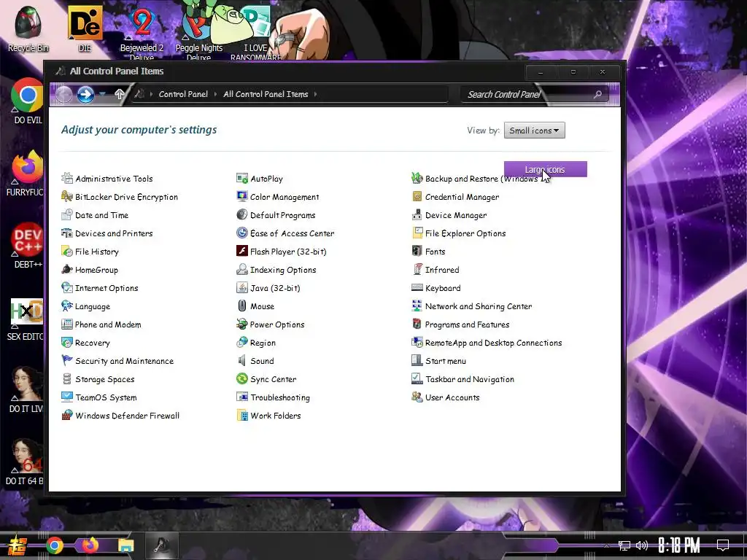
Task: Open the Indexing Options link
Action: [283, 270]
